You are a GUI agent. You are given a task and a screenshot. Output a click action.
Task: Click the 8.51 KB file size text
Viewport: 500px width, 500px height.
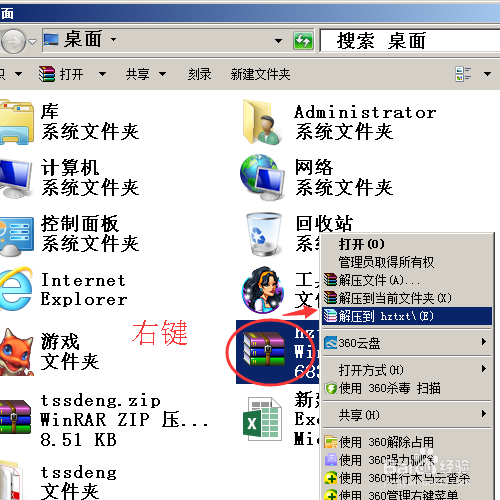[78, 439]
